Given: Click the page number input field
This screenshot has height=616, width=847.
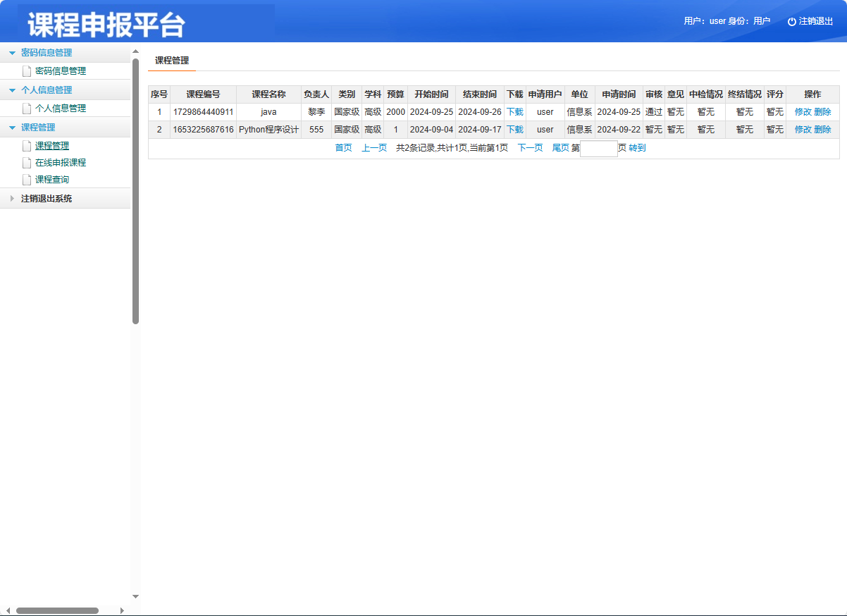Looking at the screenshot, I should 598,148.
